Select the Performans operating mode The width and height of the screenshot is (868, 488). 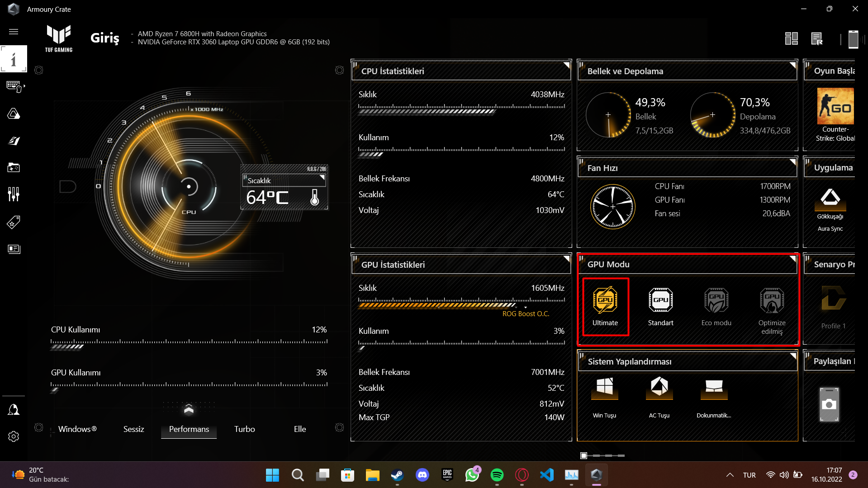point(189,429)
